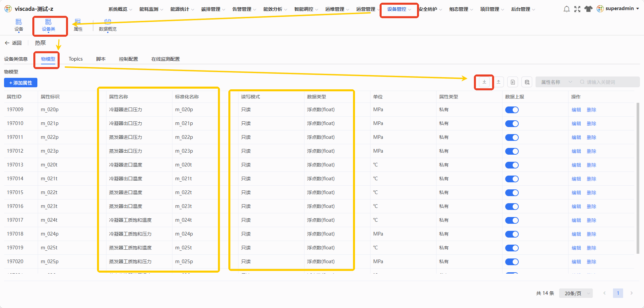Toggle data reporting for 冷凝器进口压力

pyautogui.click(x=512, y=110)
